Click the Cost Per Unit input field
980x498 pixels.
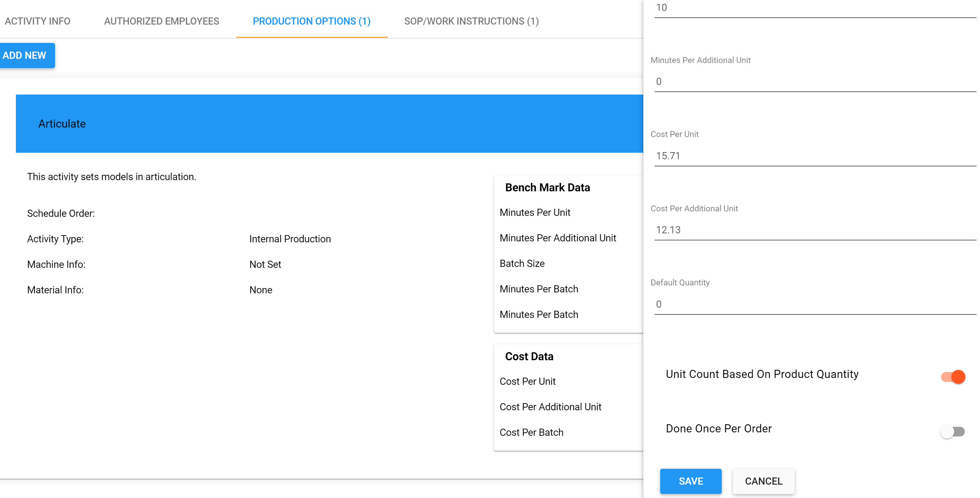[814, 156]
